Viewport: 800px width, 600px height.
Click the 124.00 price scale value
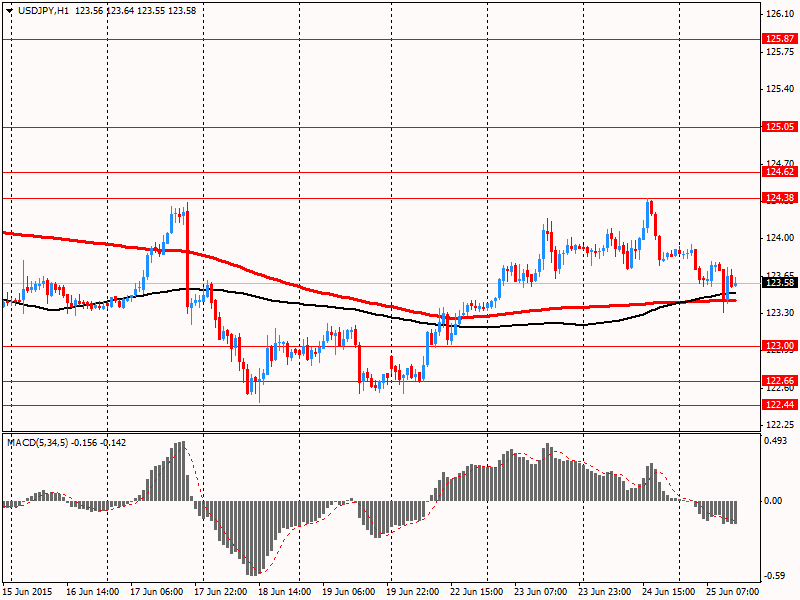(780, 238)
